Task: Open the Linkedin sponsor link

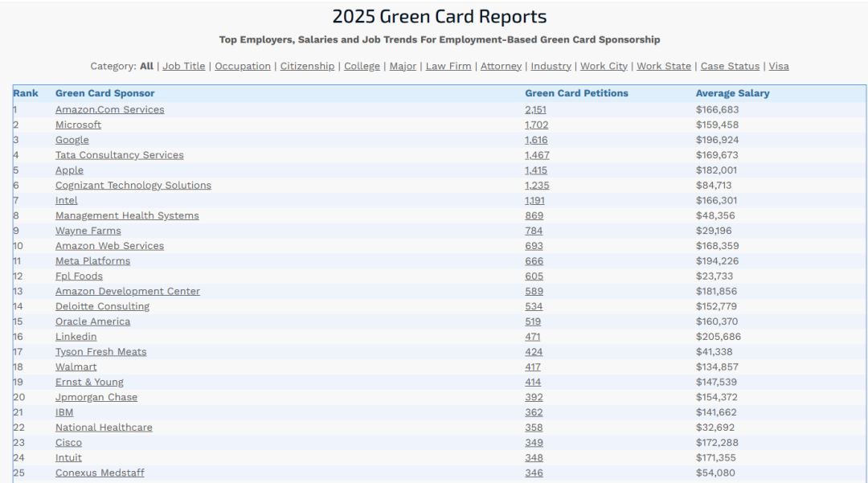Action: pyautogui.click(x=76, y=337)
